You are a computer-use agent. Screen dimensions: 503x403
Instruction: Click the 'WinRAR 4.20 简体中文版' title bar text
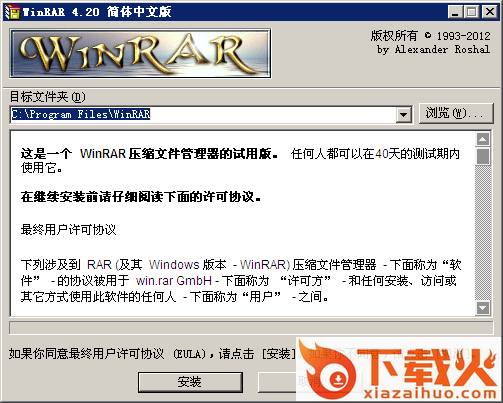[x=97, y=12]
